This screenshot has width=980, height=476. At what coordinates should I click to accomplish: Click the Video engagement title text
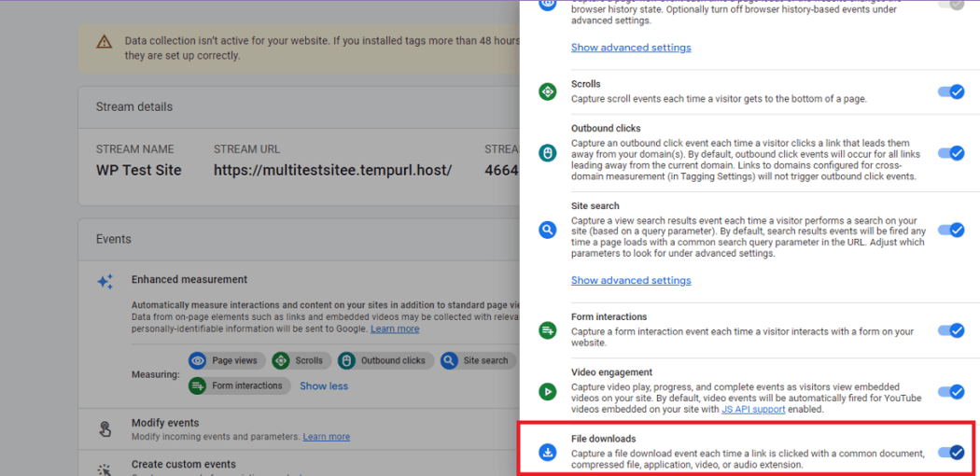[612, 371]
